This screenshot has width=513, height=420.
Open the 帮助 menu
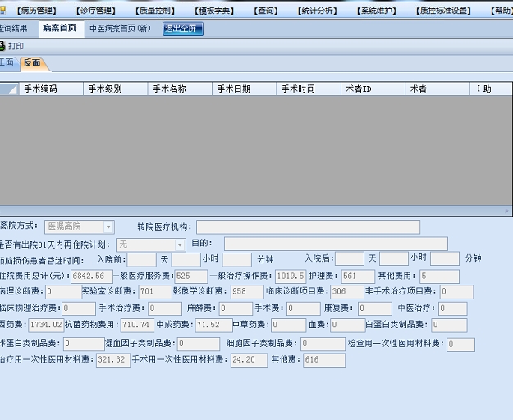pyautogui.click(x=502, y=11)
